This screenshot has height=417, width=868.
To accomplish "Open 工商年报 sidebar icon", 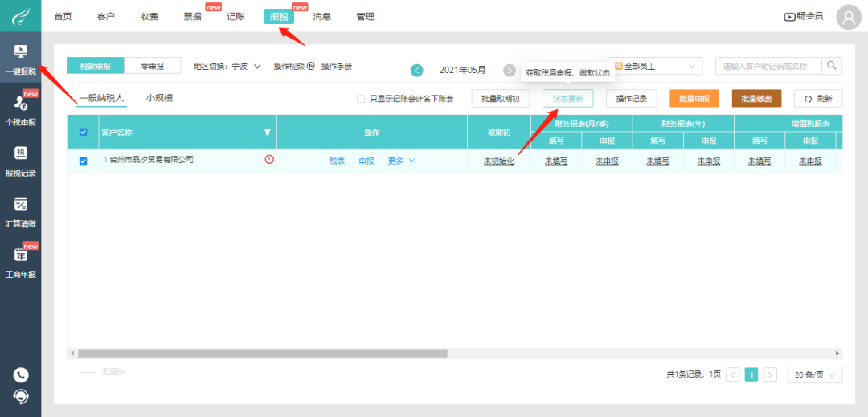I will click(x=20, y=262).
